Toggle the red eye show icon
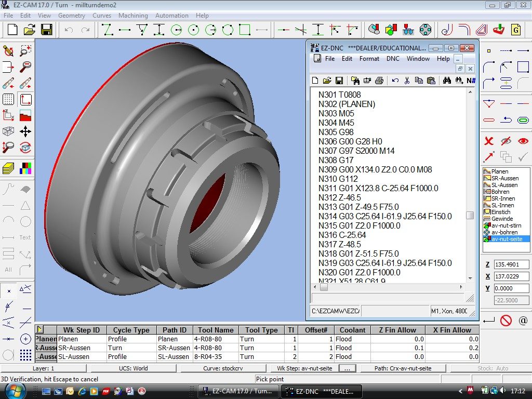This screenshot has width=532, height=399. coord(523,141)
